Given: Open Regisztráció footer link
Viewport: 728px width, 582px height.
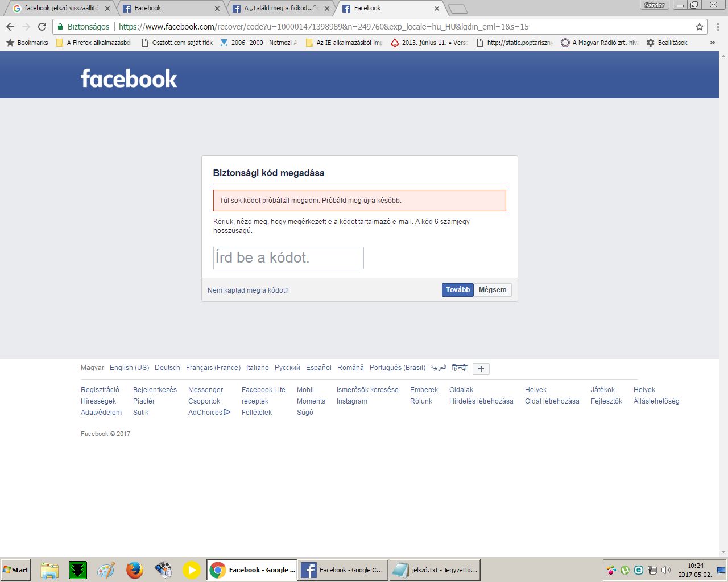Looking at the screenshot, I should 100,390.
